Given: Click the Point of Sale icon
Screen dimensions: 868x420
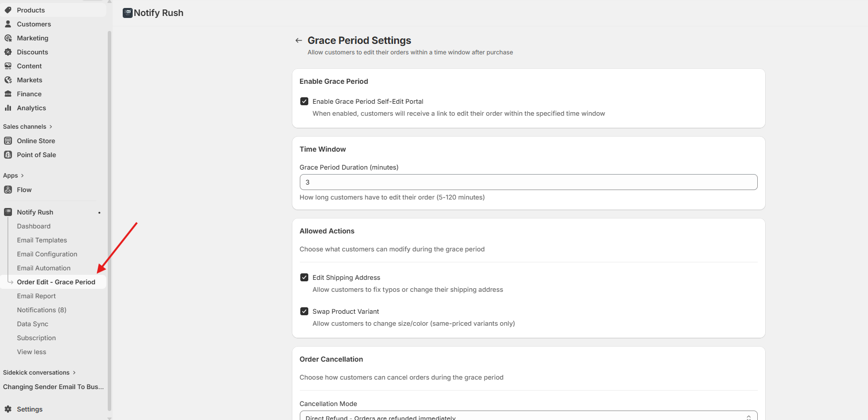Looking at the screenshot, I should tap(8, 155).
